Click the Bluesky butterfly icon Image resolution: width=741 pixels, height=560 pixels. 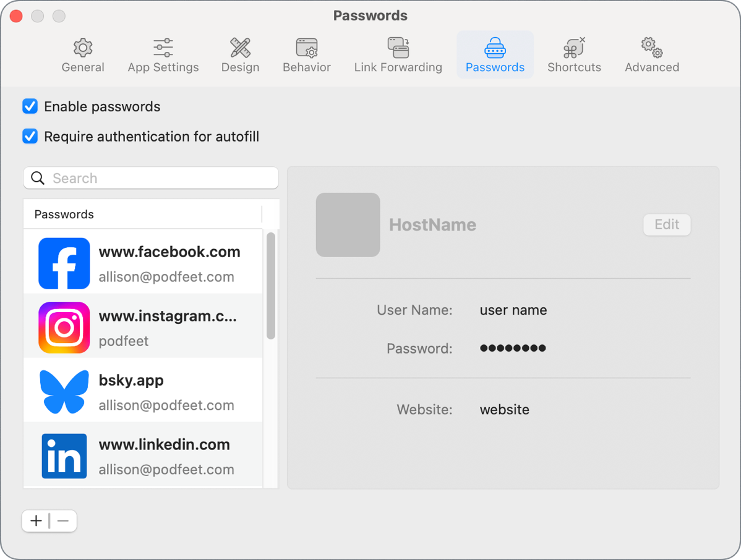[64, 392]
